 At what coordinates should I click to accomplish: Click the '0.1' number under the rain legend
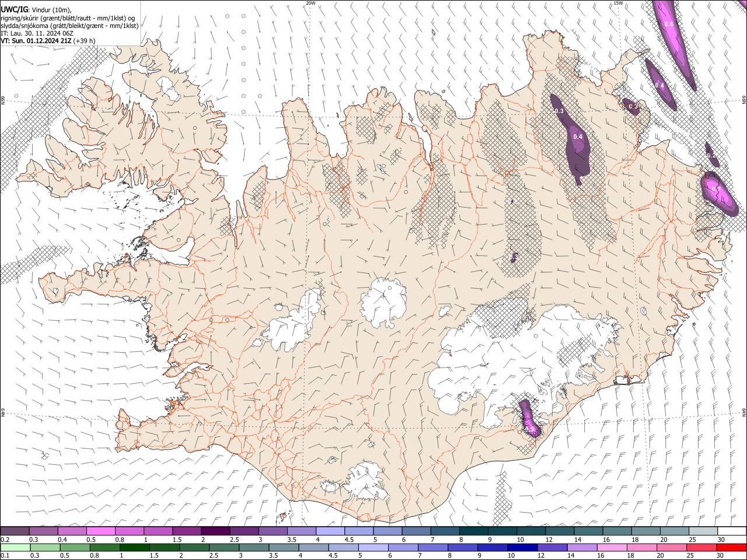5,556
